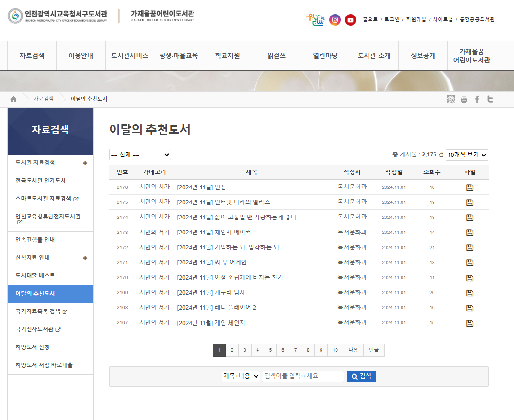Download file attachment for post 2170
This screenshot has width=514, height=420.
(469, 278)
